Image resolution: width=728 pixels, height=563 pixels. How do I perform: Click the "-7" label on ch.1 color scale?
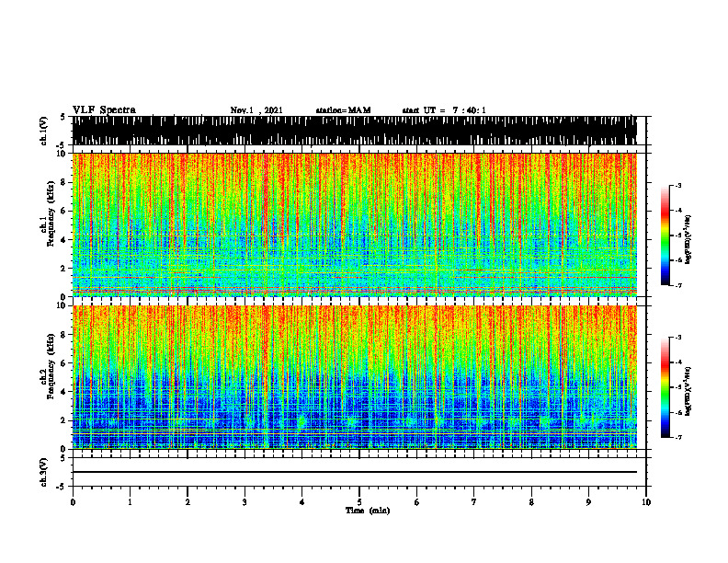pyautogui.click(x=678, y=285)
